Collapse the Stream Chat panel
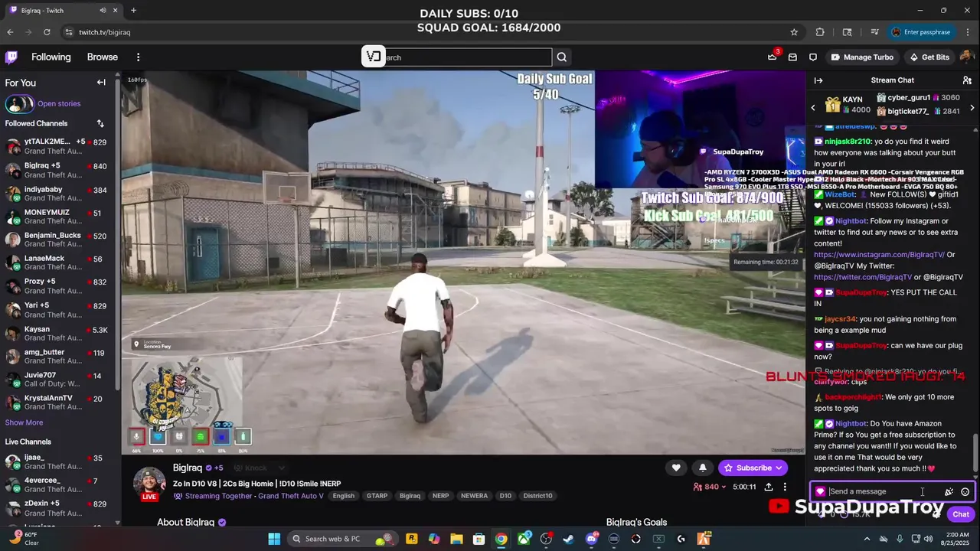This screenshot has height=551, width=980. coord(818,80)
